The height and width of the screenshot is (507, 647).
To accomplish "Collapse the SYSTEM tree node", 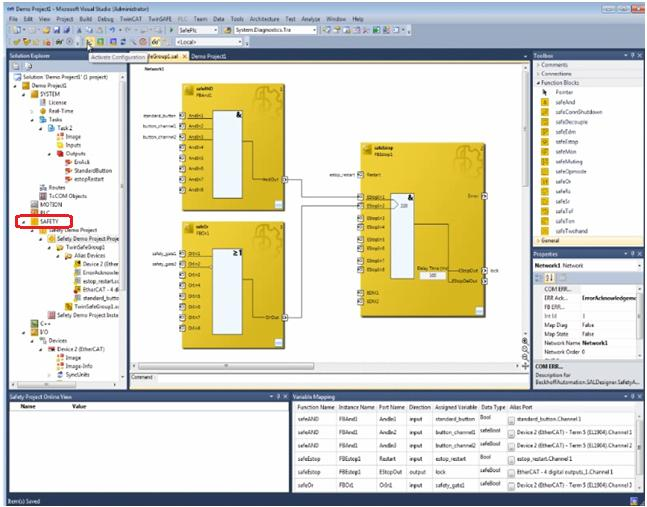I will click(x=24, y=94).
